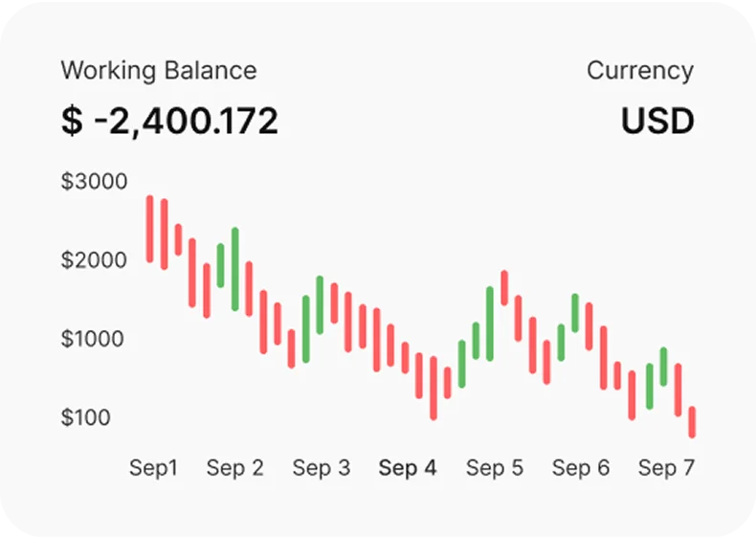Click the Working Balance label
Image resolution: width=756 pixels, height=537 pixels.
tap(158, 71)
